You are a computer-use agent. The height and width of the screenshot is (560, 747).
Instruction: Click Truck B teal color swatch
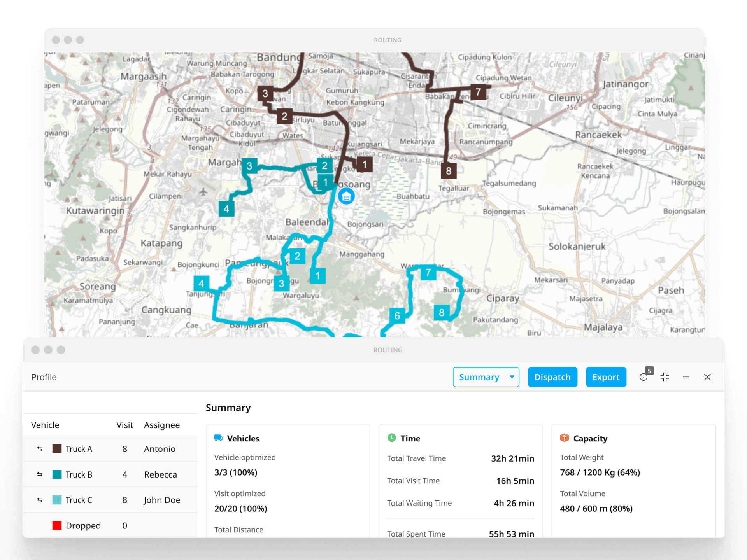coord(57,474)
